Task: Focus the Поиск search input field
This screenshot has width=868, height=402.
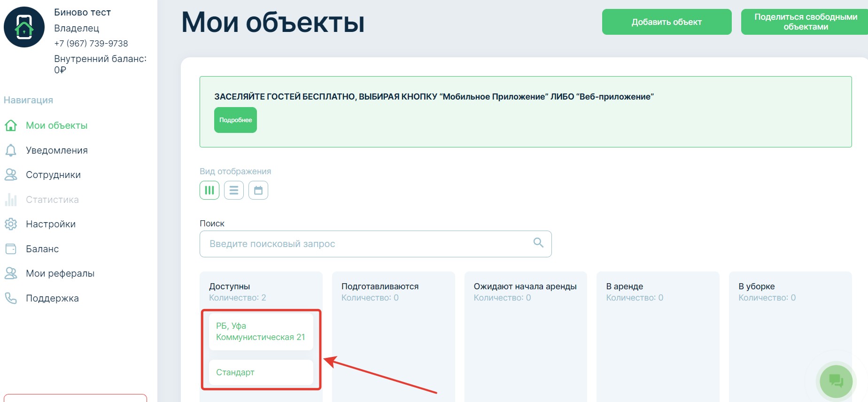Action: (x=366, y=244)
